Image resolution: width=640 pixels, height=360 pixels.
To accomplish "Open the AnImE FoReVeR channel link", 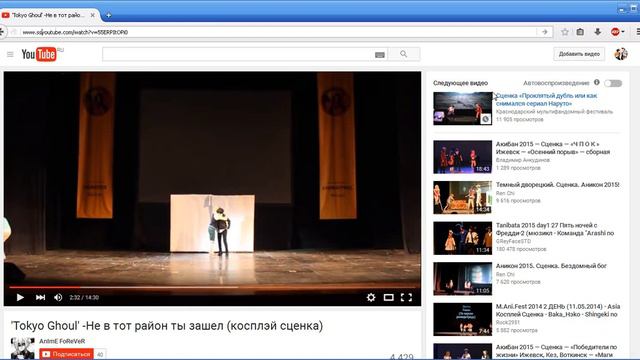I will click(62, 341).
